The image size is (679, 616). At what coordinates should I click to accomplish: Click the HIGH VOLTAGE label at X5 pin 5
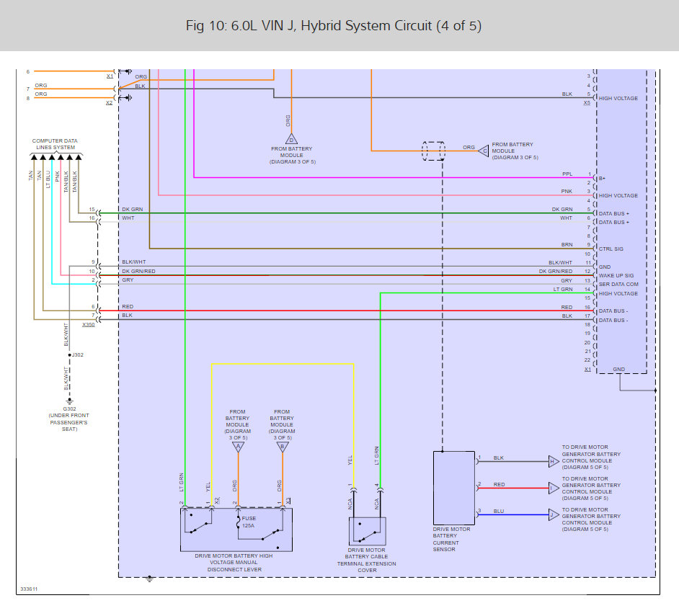click(618, 98)
